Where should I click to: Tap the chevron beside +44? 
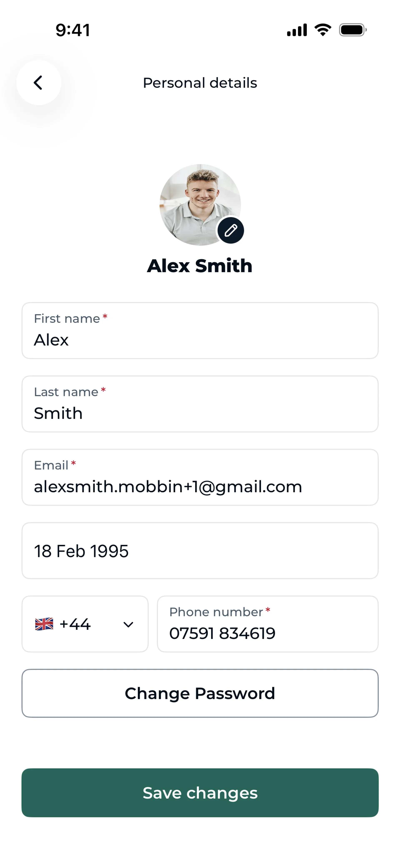[x=128, y=624]
